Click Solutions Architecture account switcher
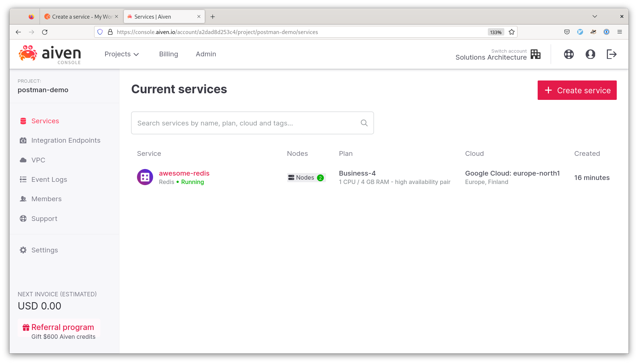Viewport: 638px width, 364px height. (491, 57)
